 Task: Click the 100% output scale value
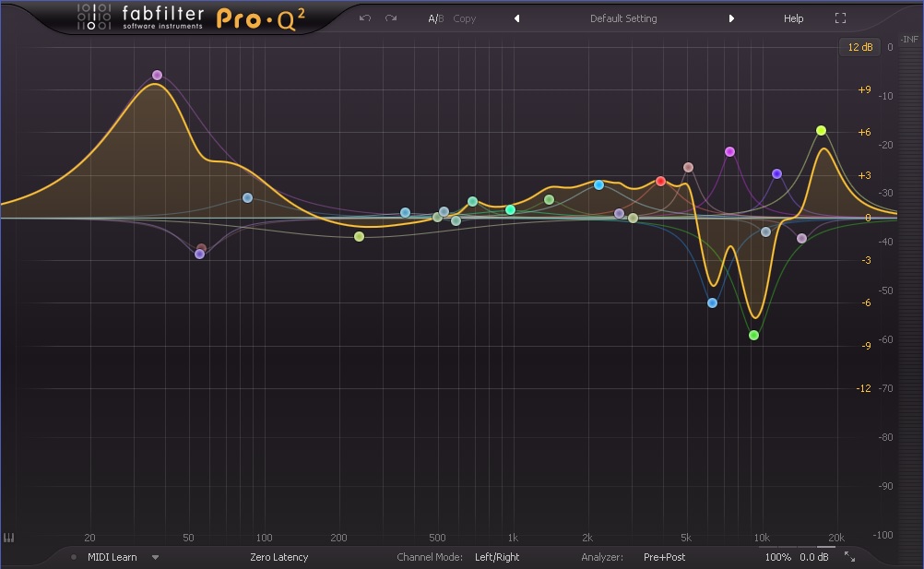778,557
